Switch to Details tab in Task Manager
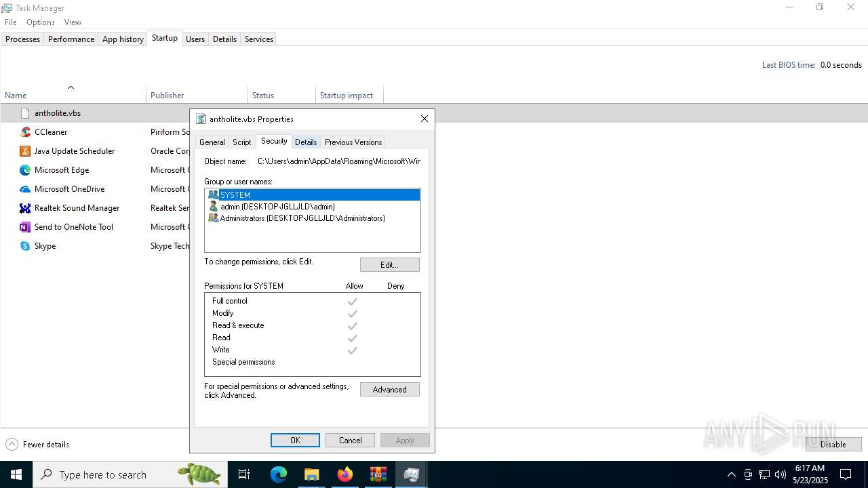This screenshot has height=488, width=868. [x=224, y=39]
